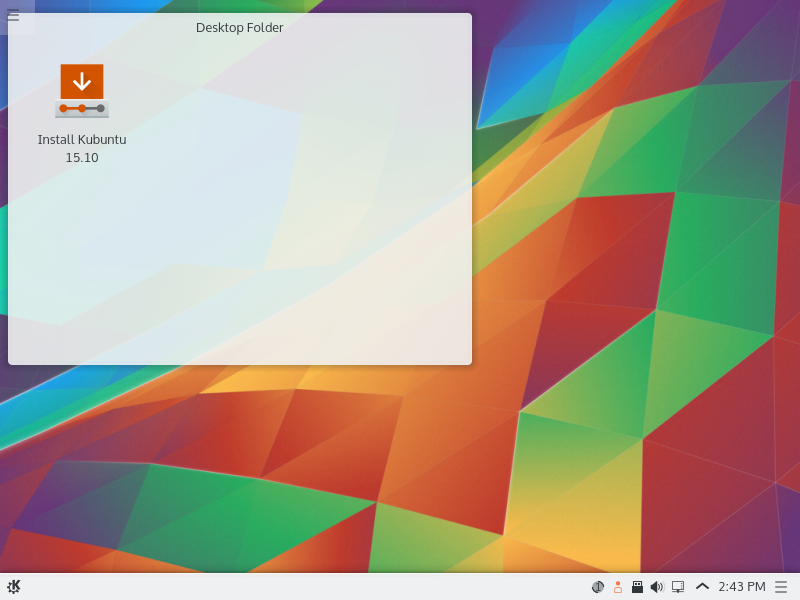Open the audio volume control
800x600 pixels.
(657, 587)
